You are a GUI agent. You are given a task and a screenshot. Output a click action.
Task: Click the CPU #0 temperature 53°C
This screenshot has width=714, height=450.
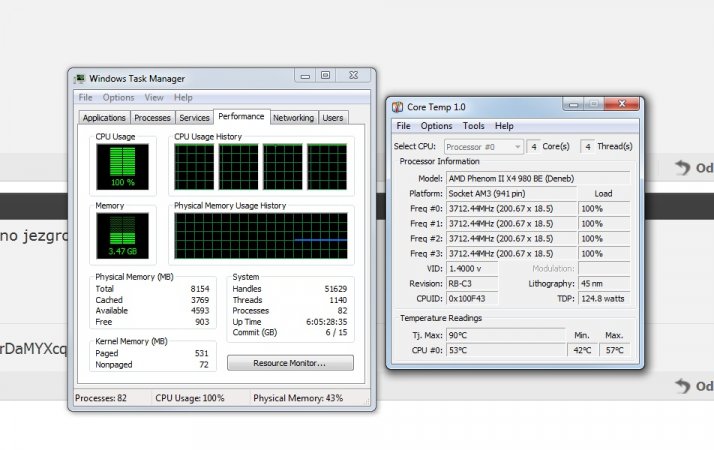coord(505,350)
